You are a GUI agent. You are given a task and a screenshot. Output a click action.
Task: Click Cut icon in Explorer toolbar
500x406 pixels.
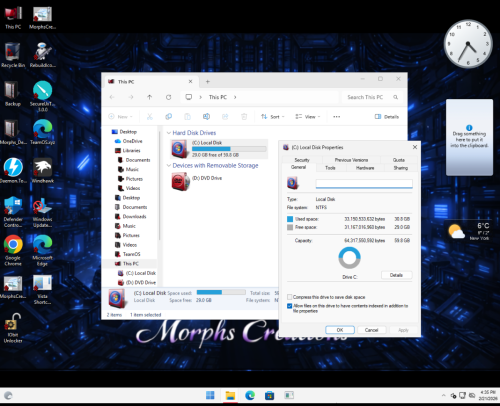click(x=150, y=117)
